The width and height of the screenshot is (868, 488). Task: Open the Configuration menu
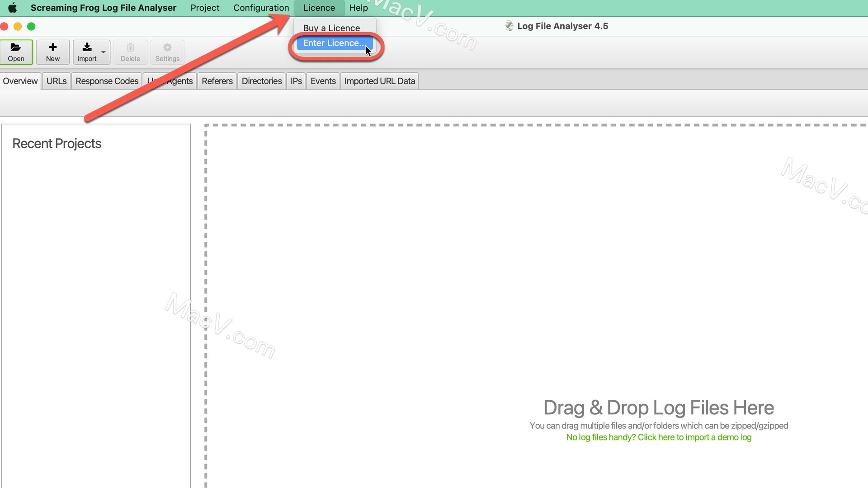261,8
